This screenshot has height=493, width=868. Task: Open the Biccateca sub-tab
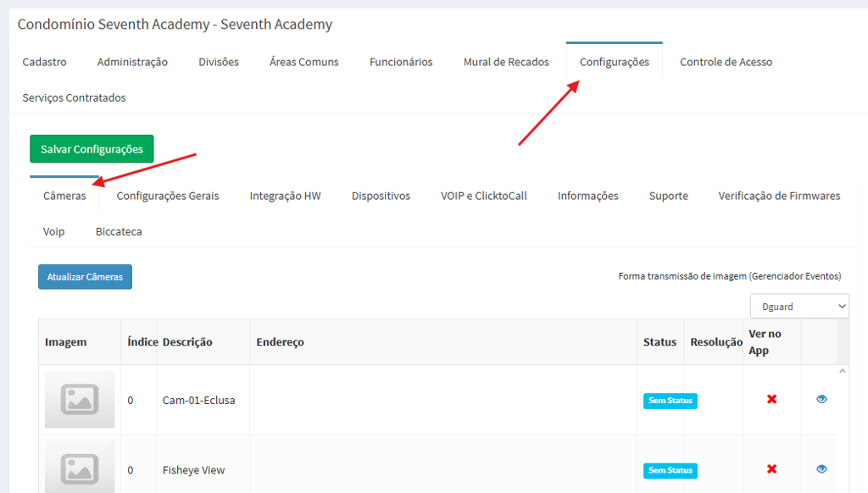(119, 231)
